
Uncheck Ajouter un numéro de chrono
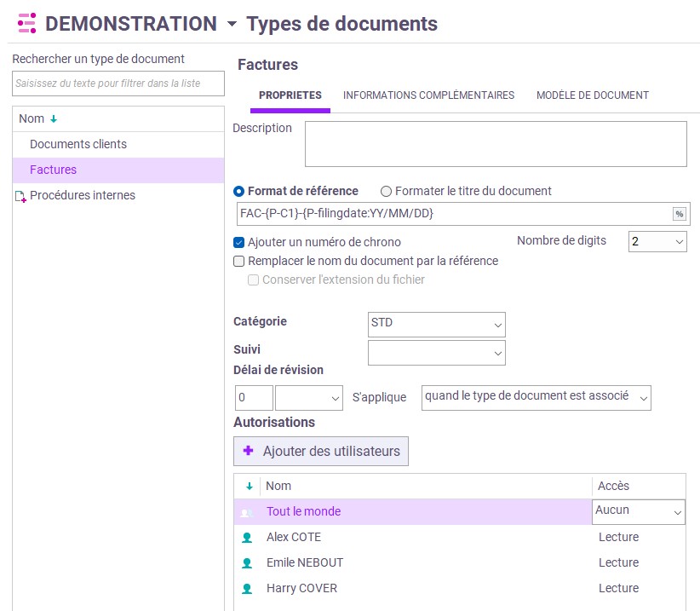point(239,242)
